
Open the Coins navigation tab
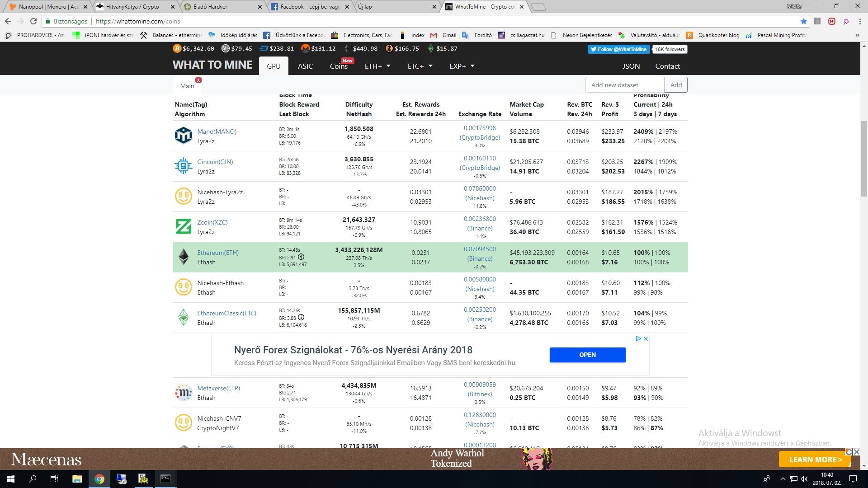pos(339,66)
